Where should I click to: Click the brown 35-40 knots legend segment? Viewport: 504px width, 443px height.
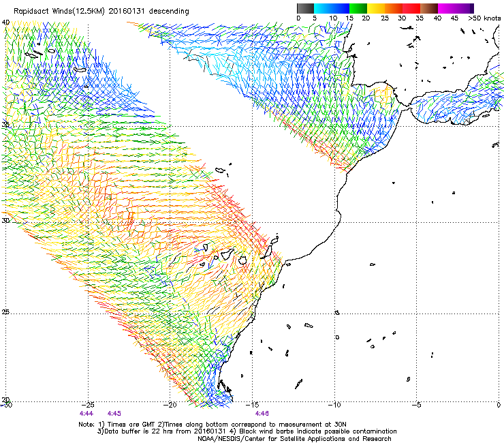429,8
